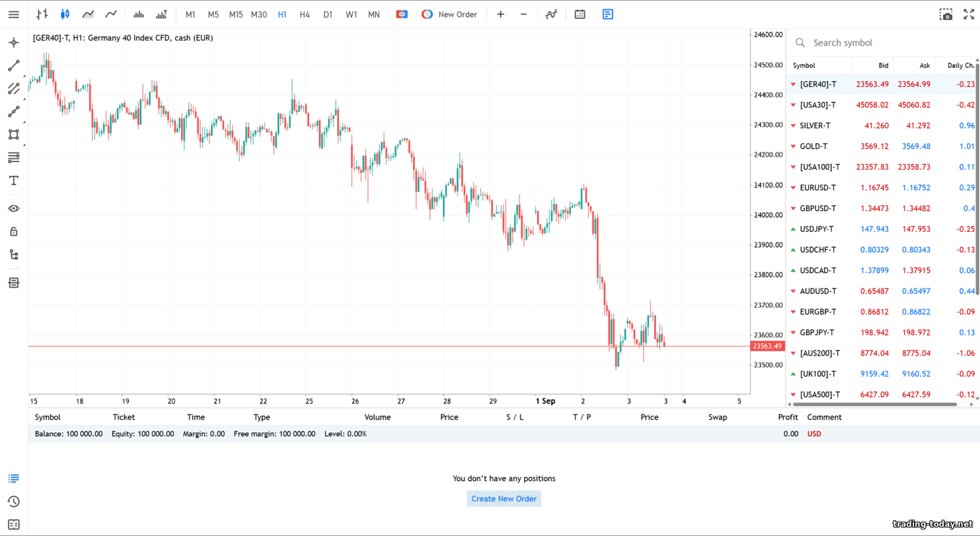980x536 pixels.
Task: Select the Crosshair tool
Action: pyautogui.click(x=13, y=42)
